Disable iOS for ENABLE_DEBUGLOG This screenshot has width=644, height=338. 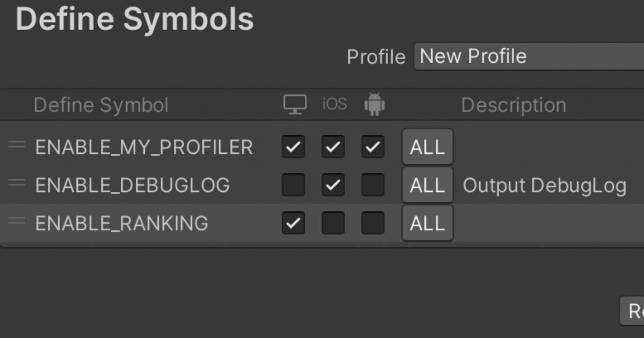coord(333,185)
